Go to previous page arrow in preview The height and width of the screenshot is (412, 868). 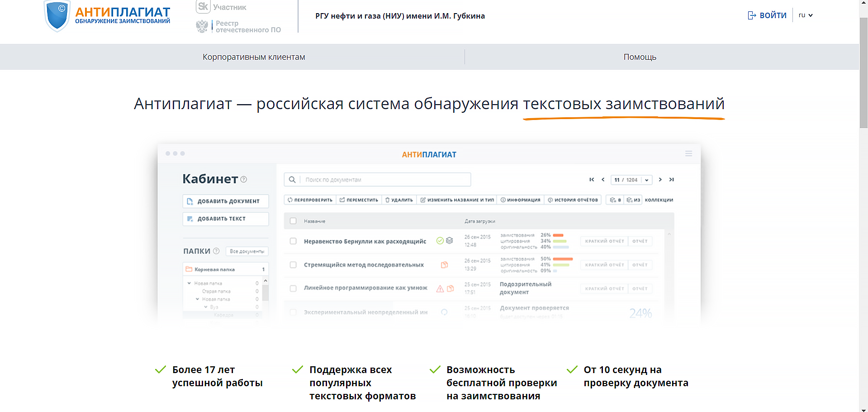(x=603, y=180)
